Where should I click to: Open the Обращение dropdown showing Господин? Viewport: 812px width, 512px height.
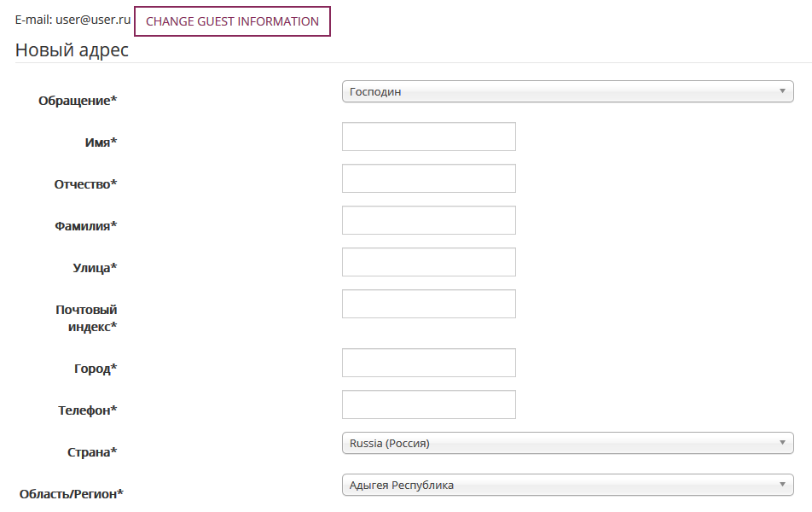tap(567, 91)
